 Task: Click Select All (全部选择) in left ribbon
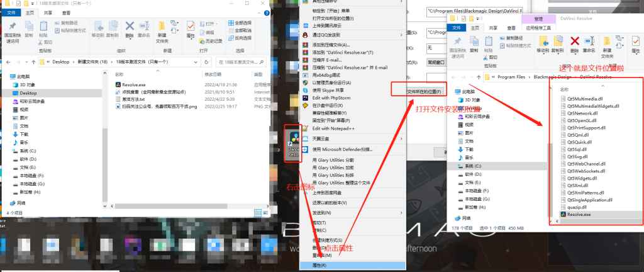(246, 23)
